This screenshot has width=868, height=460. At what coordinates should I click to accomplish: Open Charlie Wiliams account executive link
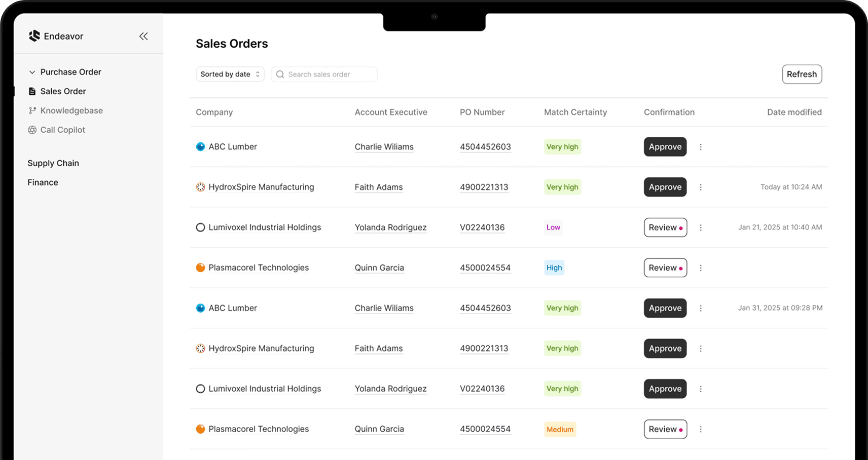coord(384,146)
